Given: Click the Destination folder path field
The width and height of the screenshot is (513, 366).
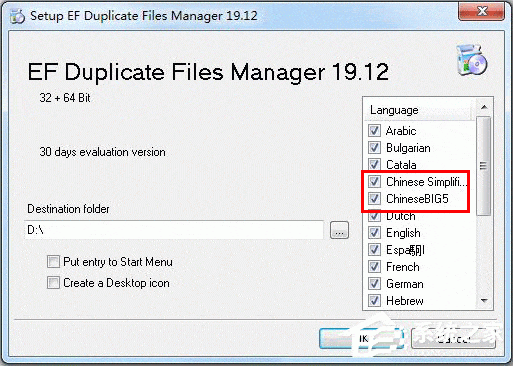Looking at the screenshot, I should [x=174, y=230].
